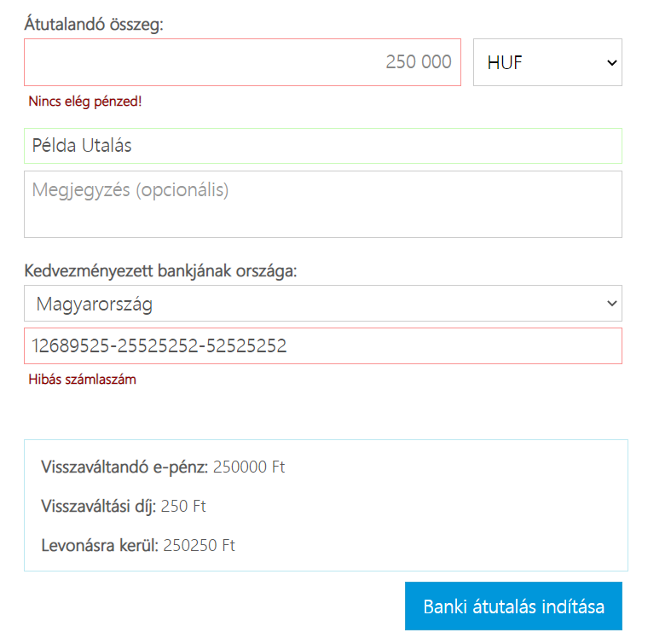Click the 250 Ft fee value
Screen dimensions: 671x644
coord(183,506)
